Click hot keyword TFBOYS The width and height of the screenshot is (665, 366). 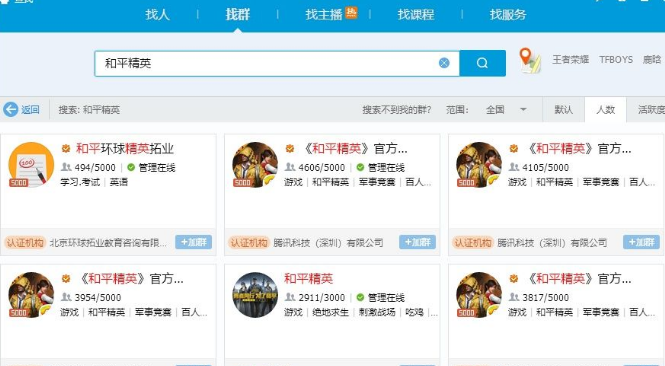[616, 60]
